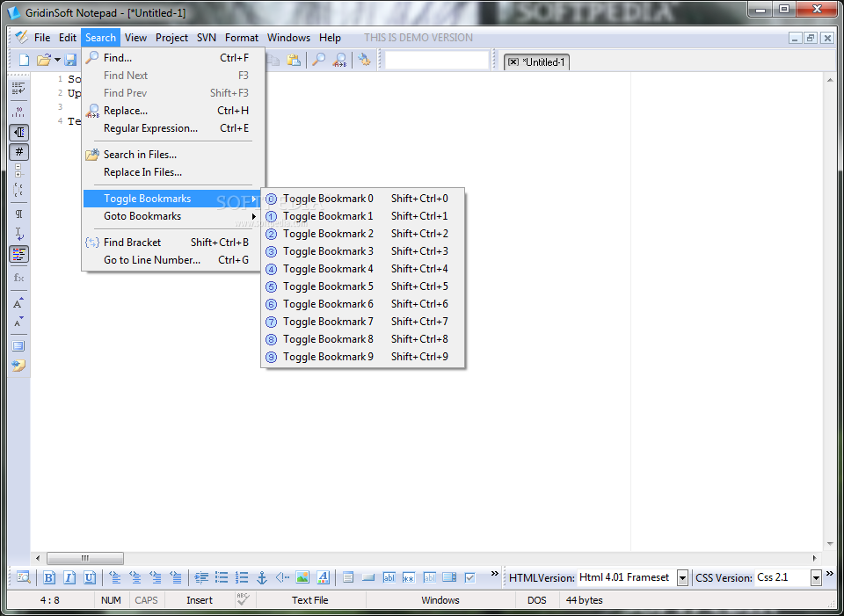Click the font color A icon

(x=323, y=578)
